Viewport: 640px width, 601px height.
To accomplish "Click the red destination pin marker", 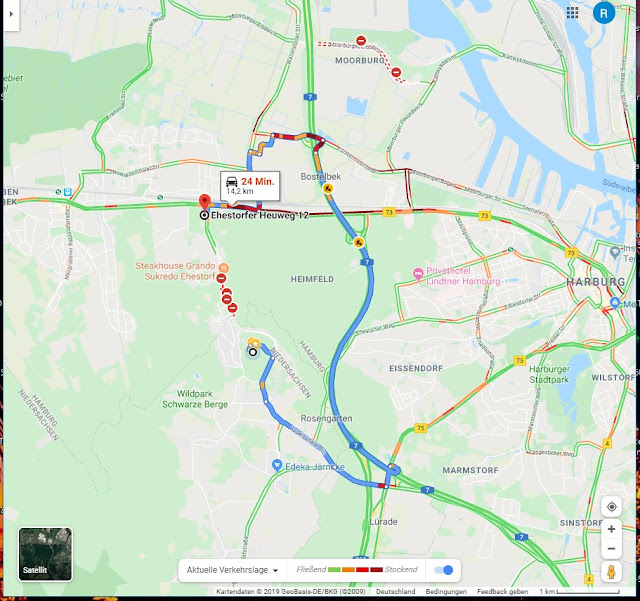I will pos(204,203).
